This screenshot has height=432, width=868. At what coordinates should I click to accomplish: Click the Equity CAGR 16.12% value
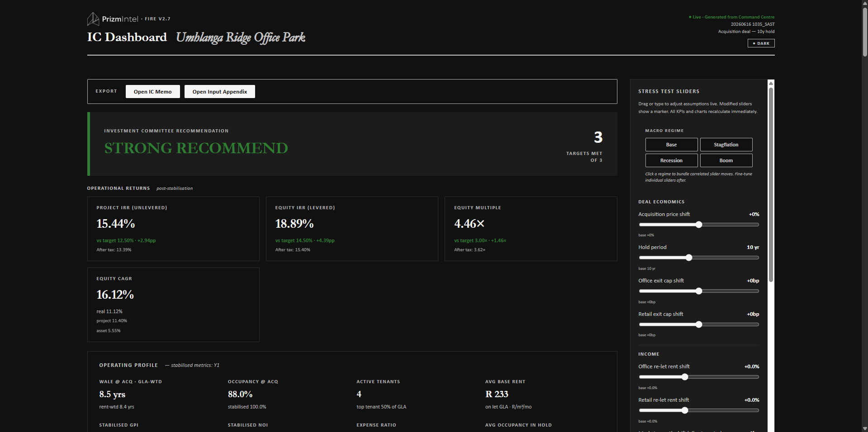pos(115,295)
